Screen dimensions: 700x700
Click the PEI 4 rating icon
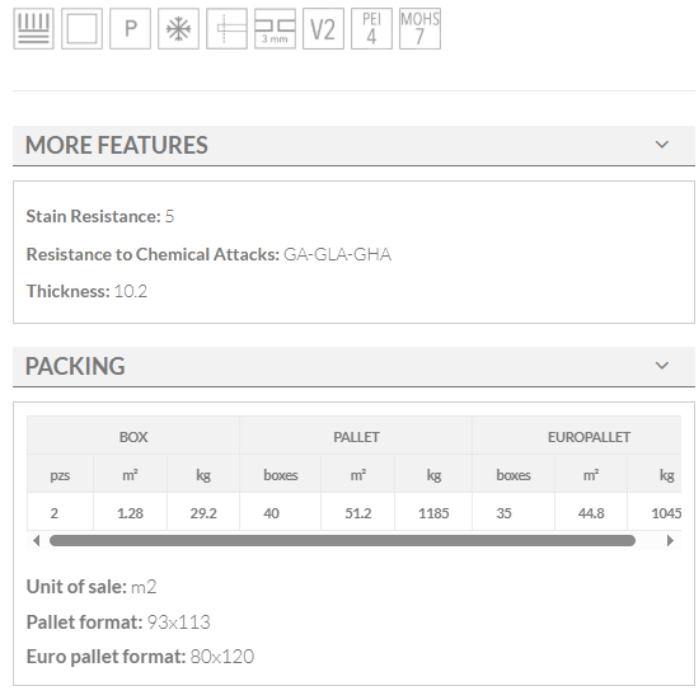[x=371, y=29]
